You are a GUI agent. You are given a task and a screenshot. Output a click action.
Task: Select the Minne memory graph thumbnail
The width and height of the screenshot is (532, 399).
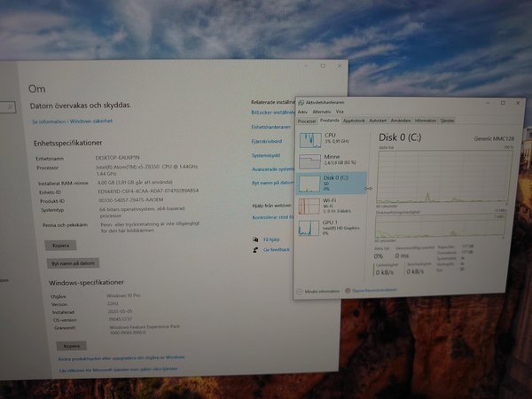coord(310,161)
